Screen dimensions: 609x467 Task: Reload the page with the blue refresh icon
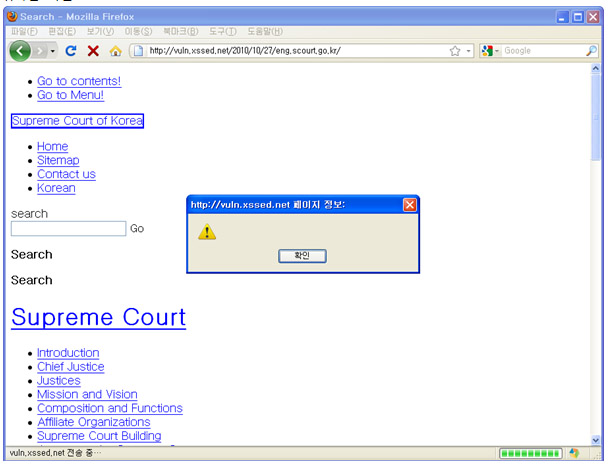(71, 51)
